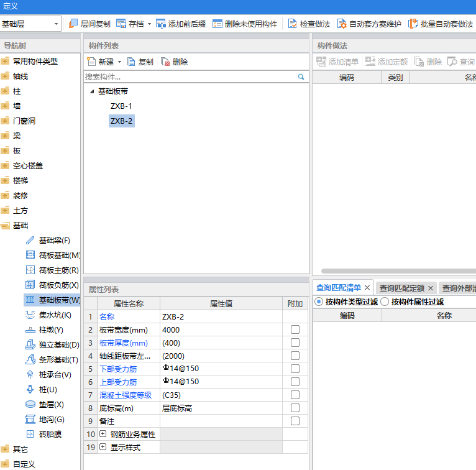This screenshot has height=470, width=476.
Task: Toggle 附加 checkbox for 备注
Action: (295, 421)
